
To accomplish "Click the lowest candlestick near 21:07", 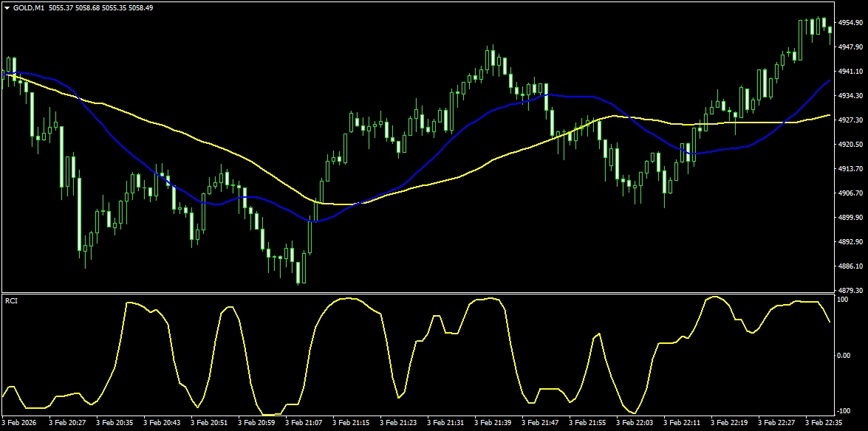I will [299, 275].
